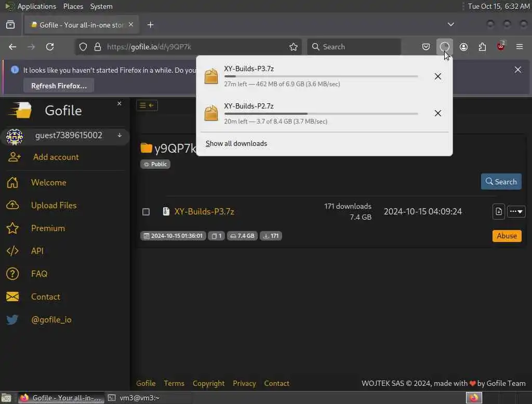Screen dimensions: 532x404
Task: Open the Applications menu
Action: pos(37,6)
